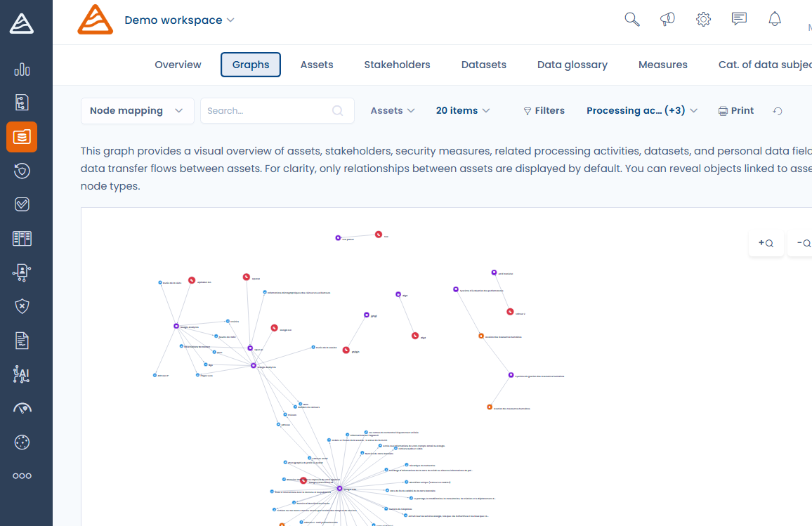The width and height of the screenshot is (812, 526).
Task: Open the announcements megaphone icon
Action: tap(667, 19)
